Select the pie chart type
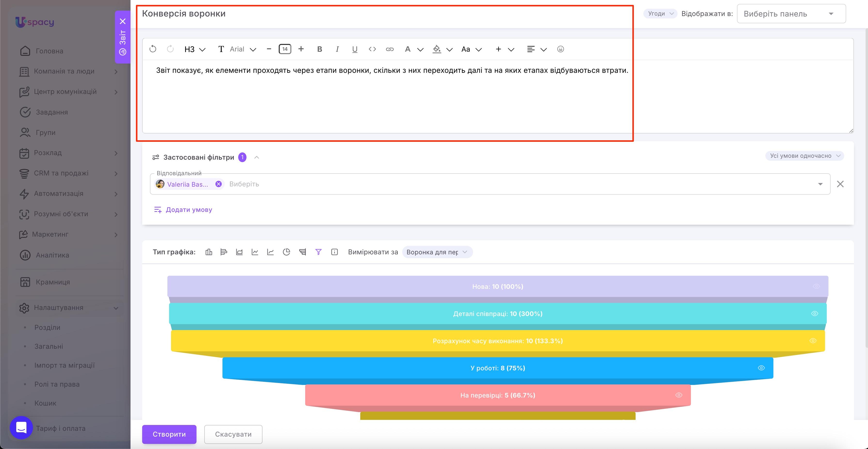The image size is (868, 449). [x=287, y=252]
